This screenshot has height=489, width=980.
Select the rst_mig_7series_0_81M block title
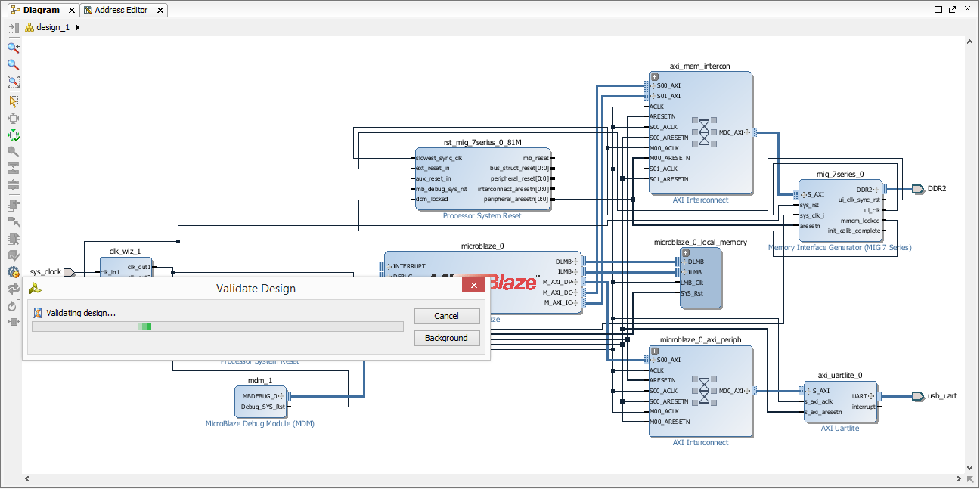[x=482, y=142]
